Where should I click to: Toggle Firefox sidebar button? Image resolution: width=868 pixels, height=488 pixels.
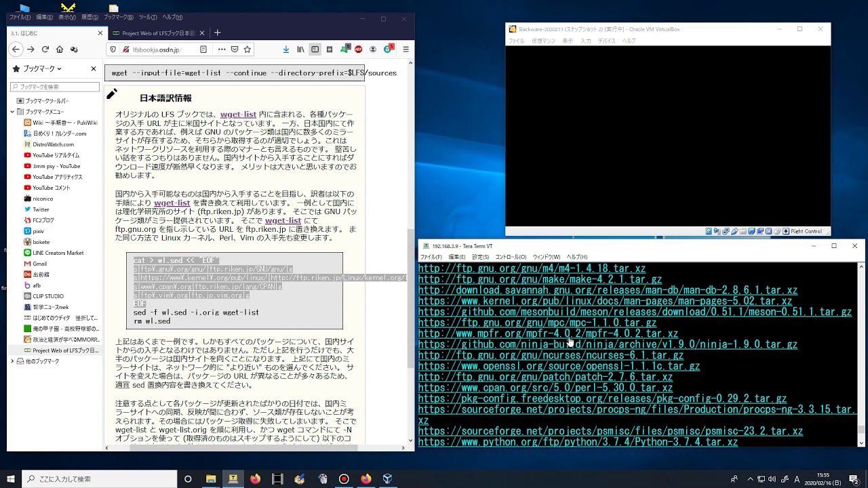click(x=315, y=49)
